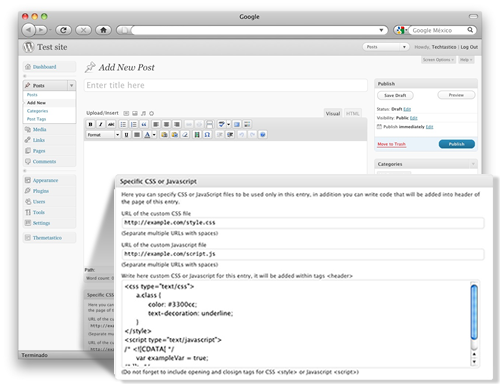Toggle the spellchecker icon

[x=221, y=124]
